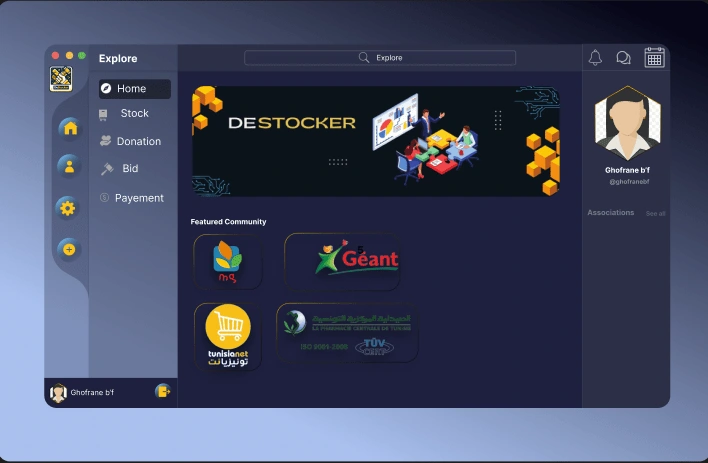Click the hexagonal profile picture

click(628, 123)
